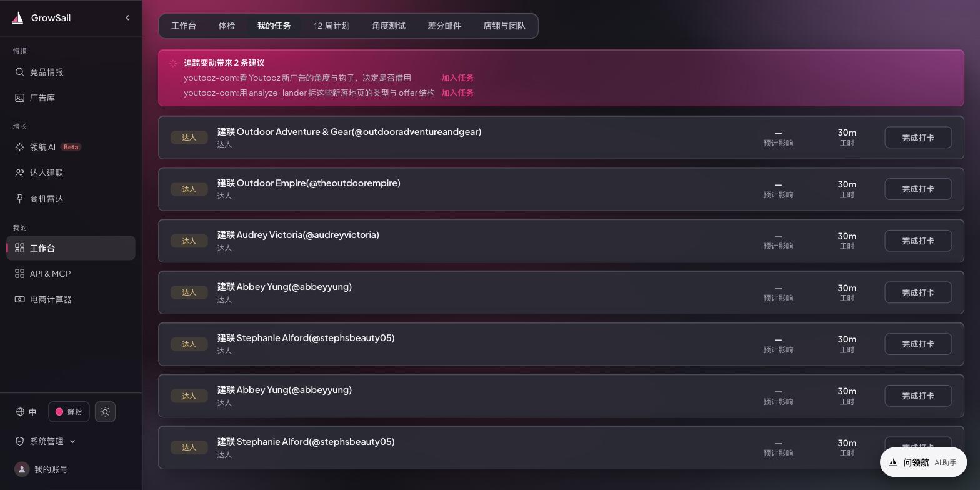Switch language via the globe icon
Viewport: 980px width, 490px height.
tap(21, 412)
